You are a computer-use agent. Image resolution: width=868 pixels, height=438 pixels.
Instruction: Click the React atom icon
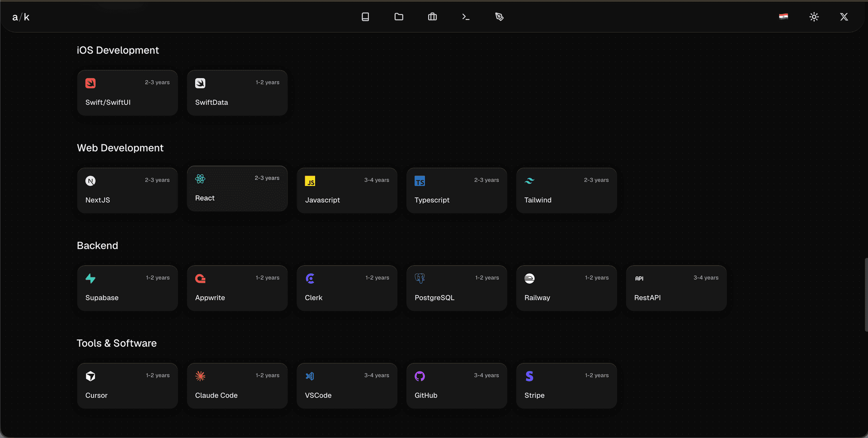click(200, 179)
